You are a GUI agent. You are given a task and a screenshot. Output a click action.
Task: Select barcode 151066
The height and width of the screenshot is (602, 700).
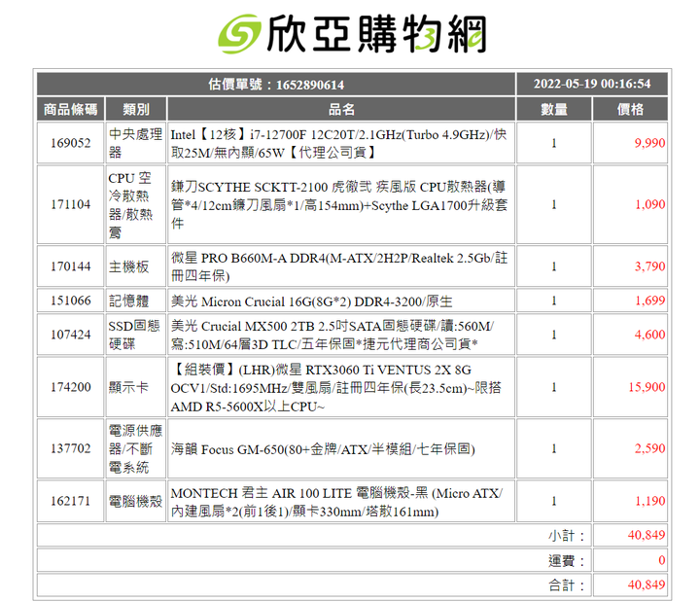click(x=71, y=301)
